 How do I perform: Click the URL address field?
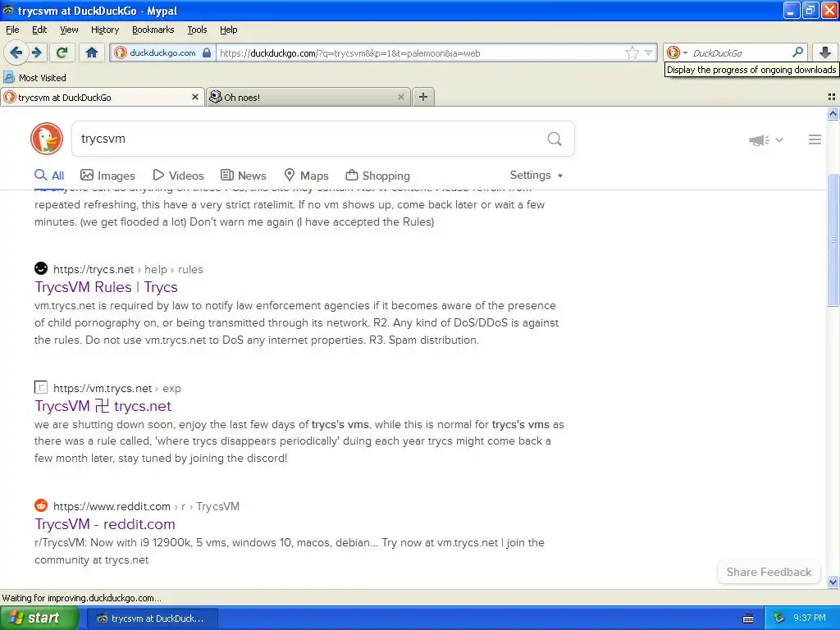point(421,53)
